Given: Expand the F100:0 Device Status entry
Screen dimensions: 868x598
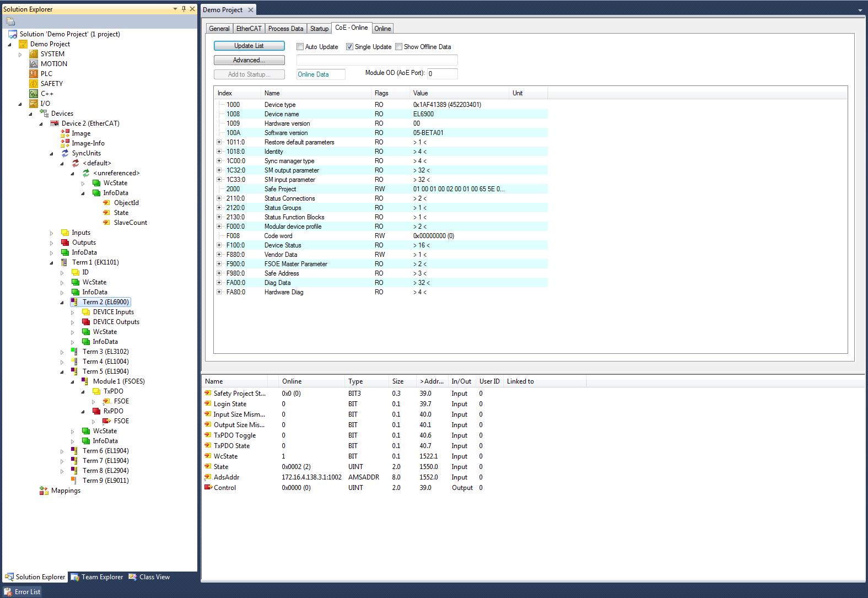Looking at the screenshot, I should pos(219,245).
